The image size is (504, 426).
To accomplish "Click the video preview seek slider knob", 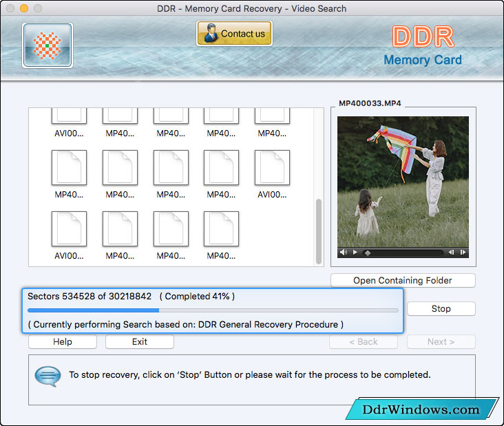I will [x=368, y=253].
